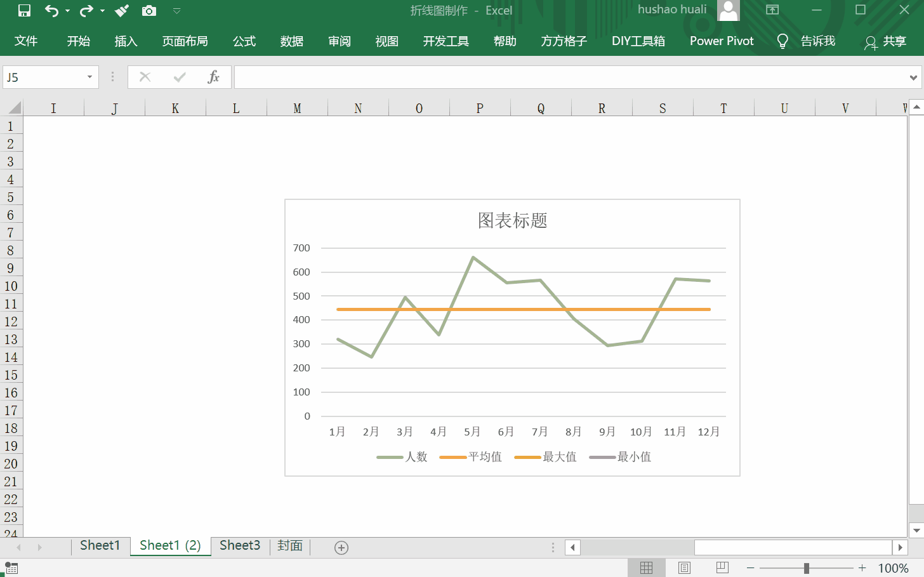Switch to the Sheet3 worksheet tab
Viewport: 924px width, 577px height.
coord(240,545)
